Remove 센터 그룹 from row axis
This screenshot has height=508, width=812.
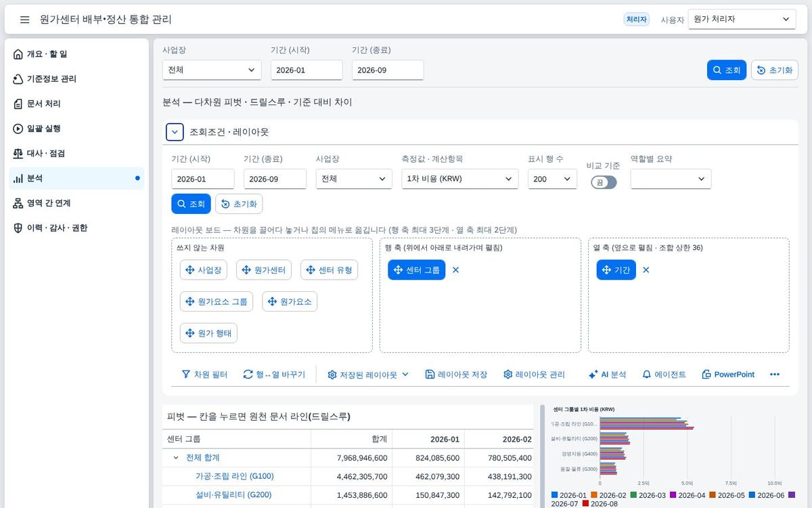click(455, 270)
